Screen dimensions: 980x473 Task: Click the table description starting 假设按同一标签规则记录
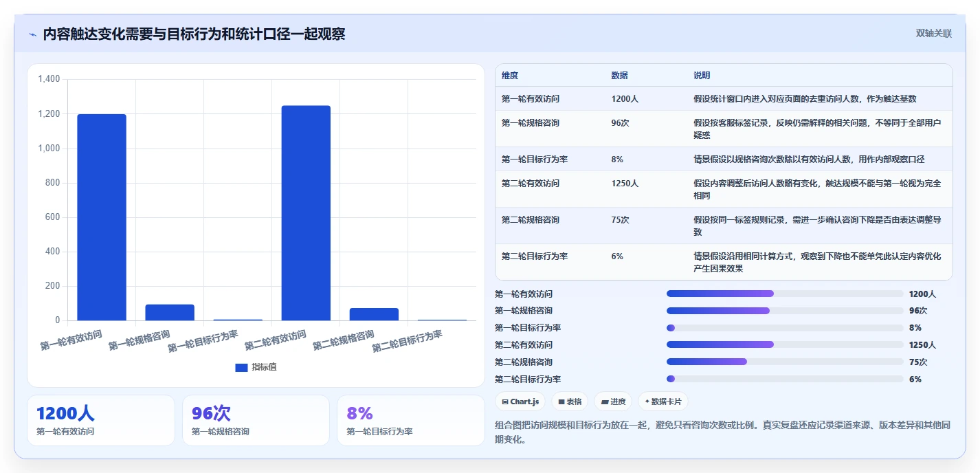(817, 226)
